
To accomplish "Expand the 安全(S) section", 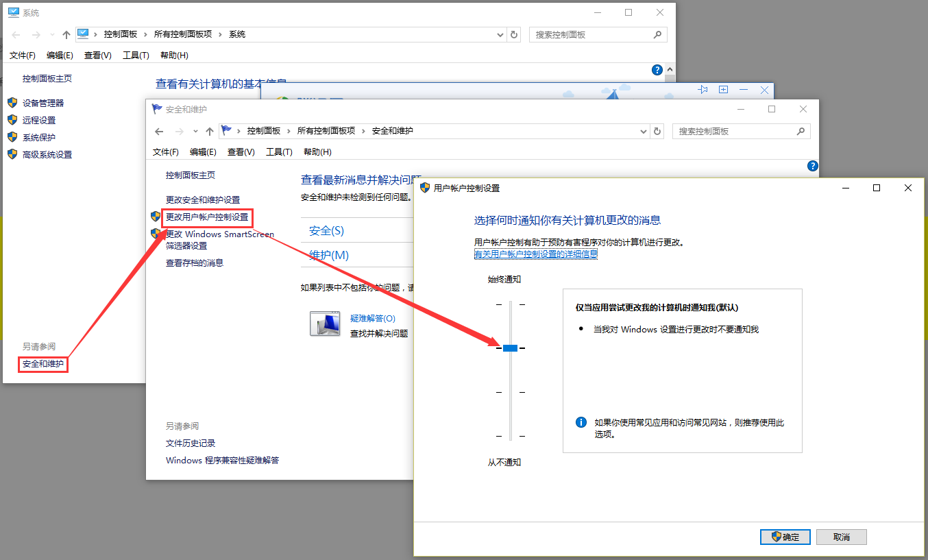I will (326, 231).
